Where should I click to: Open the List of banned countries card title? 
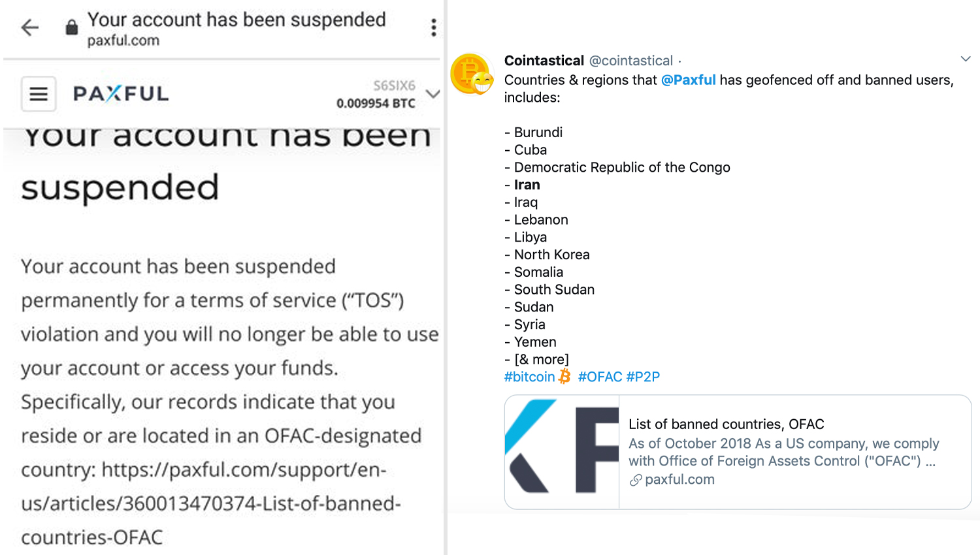[727, 424]
